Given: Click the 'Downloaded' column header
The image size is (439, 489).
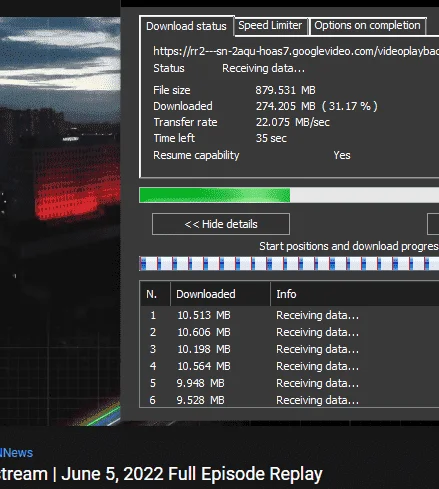Looking at the screenshot, I should pos(220,294).
